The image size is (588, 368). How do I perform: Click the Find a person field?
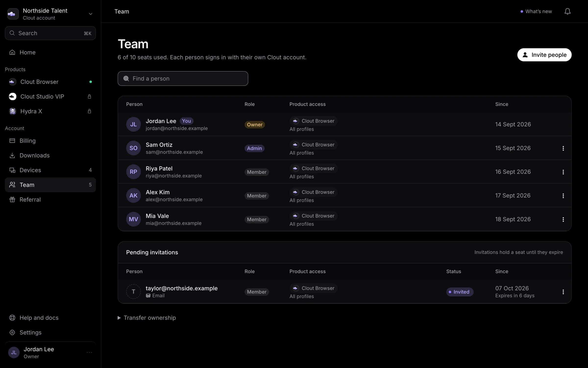tap(183, 79)
